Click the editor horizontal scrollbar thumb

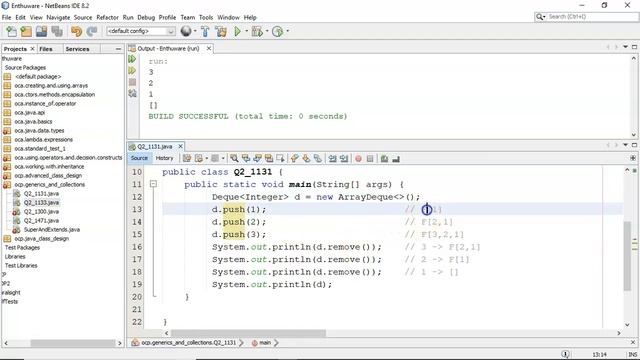tap(248, 333)
